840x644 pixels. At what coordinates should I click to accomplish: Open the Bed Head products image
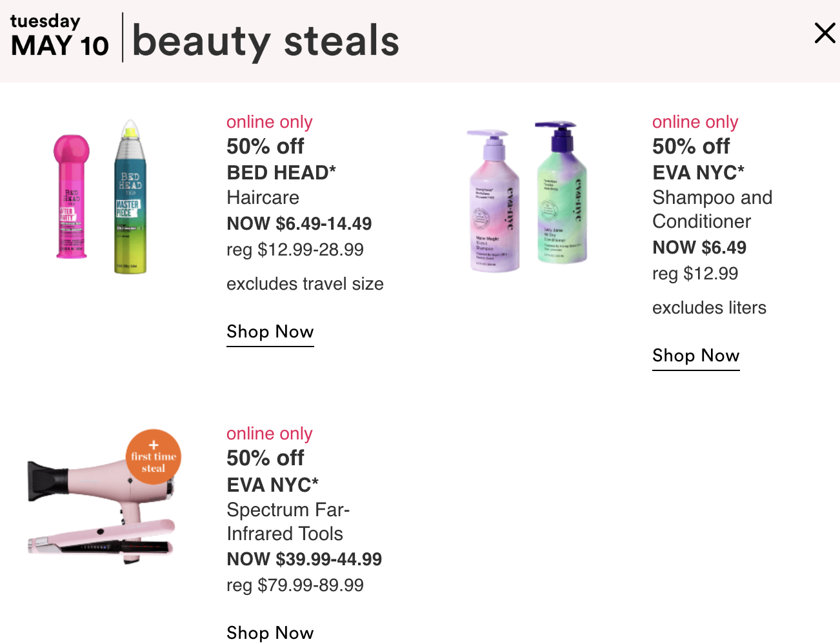(x=100, y=197)
